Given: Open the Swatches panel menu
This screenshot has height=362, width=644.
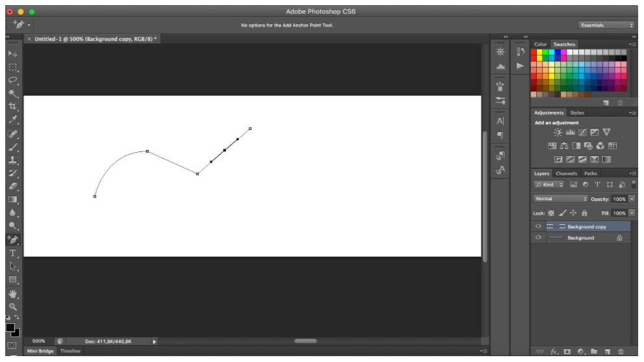Looking at the screenshot, I should tap(633, 44).
